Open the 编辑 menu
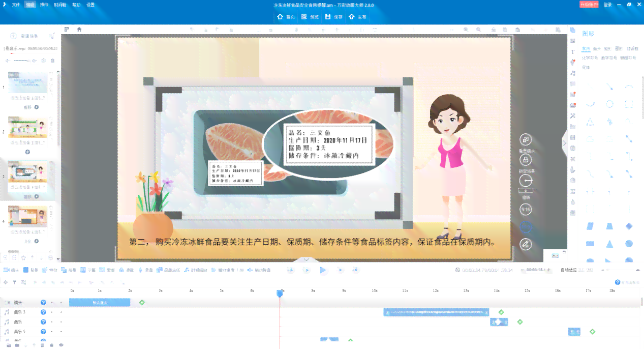Screen dimensions: 644x349 click(30, 5)
